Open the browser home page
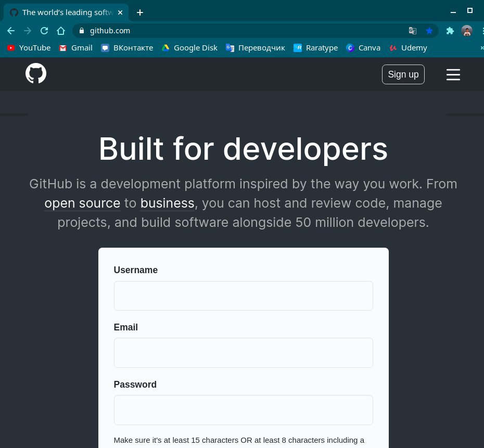The width and height of the screenshot is (484, 448). point(61,31)
